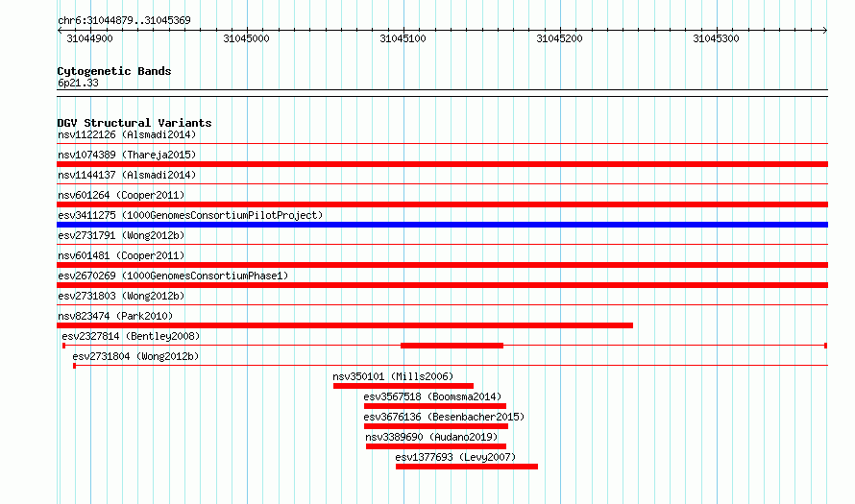Click the Cytogenetic Bands track title

coord(114,71)
